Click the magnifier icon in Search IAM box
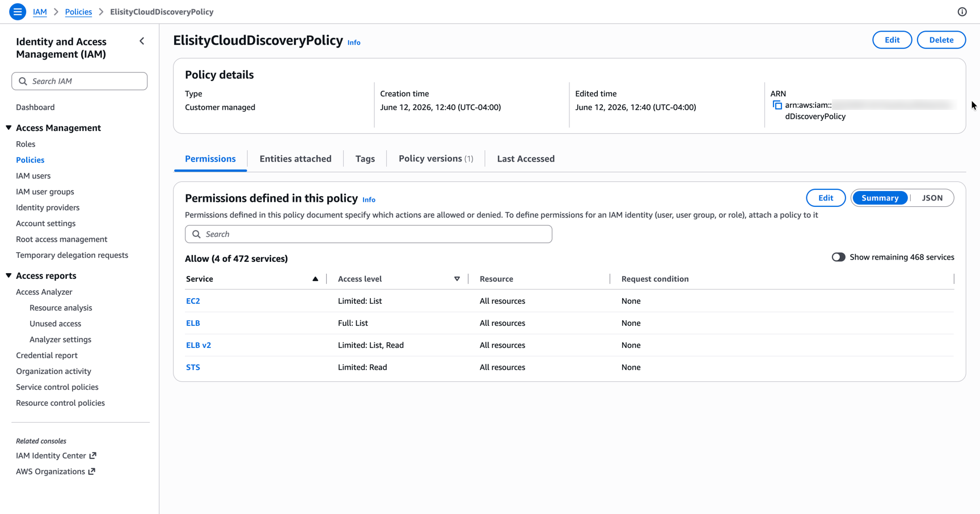The width and height of the screenshot is (980, 514). click(x=23, y=81)
